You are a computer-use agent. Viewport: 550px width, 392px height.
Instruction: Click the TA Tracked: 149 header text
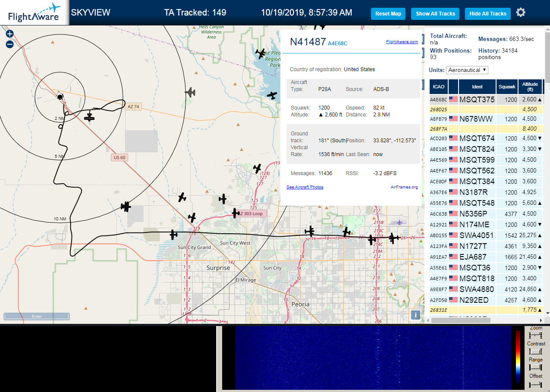(x=195, y=13)
